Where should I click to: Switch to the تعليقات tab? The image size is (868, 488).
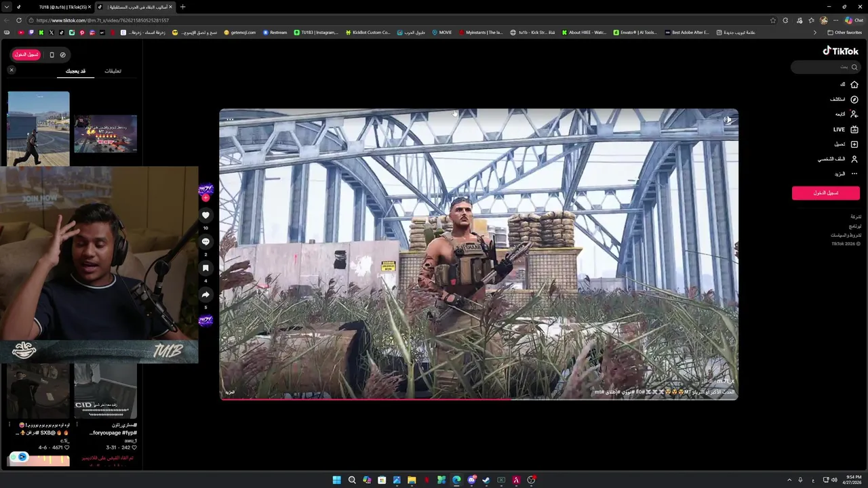[113, 71]
